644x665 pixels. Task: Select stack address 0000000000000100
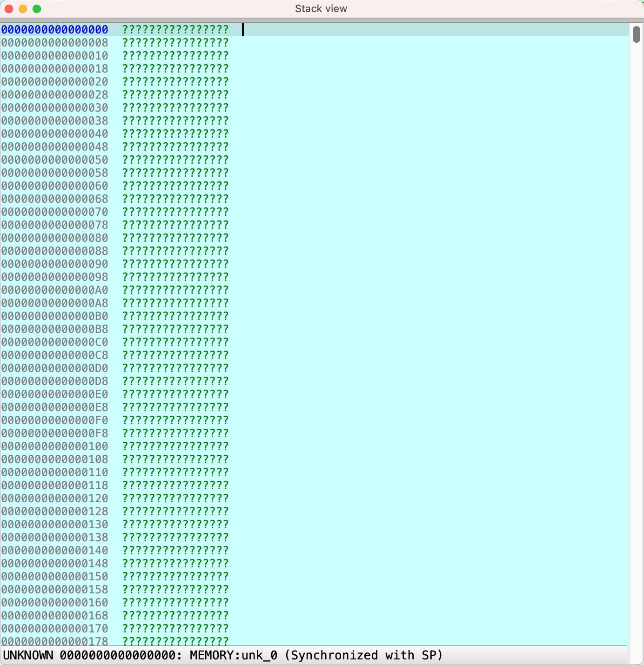[x=55, y=446]
